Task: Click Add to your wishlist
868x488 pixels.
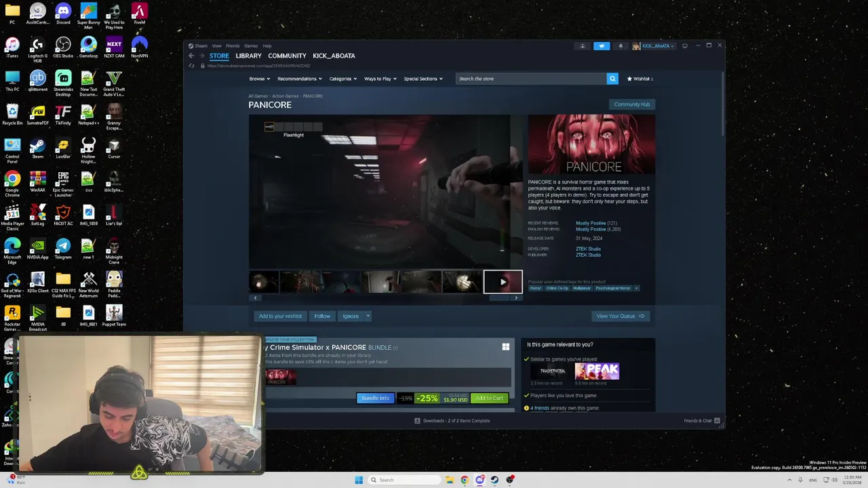Action: pyautogui.click(x=280, y=316)
